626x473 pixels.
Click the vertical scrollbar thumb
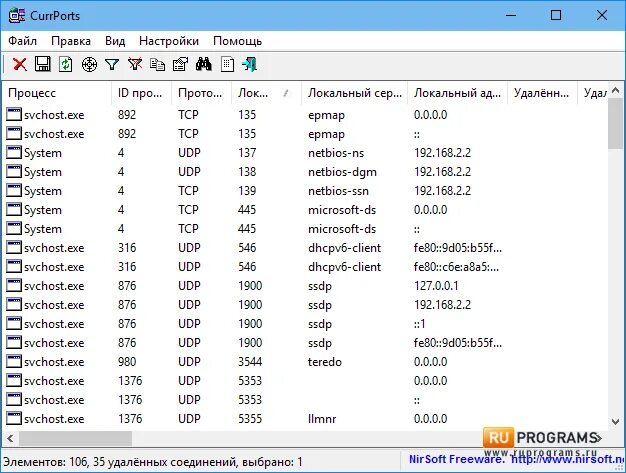coord(616,123)
